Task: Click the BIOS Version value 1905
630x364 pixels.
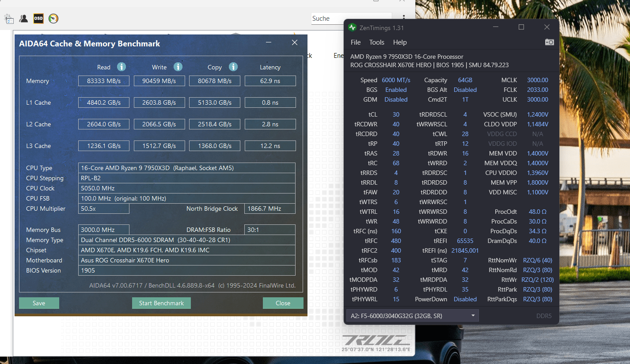Action: pyautogui.click(x=187, y=270)
